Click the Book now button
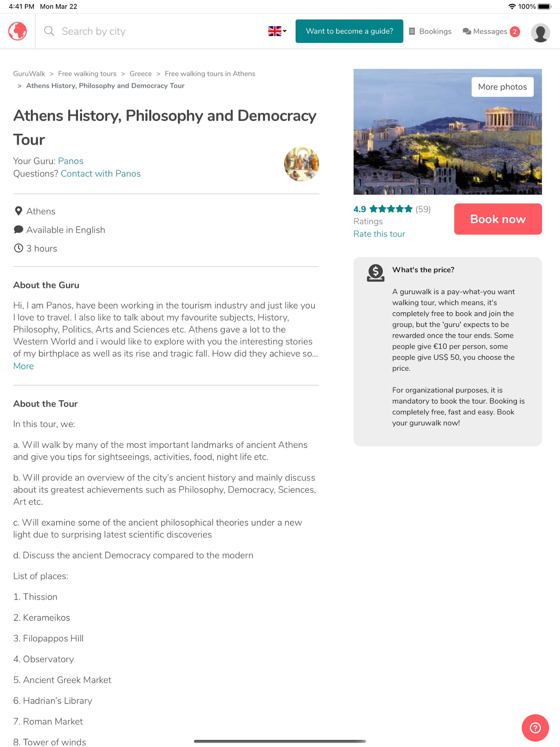 (x=498, y=219)
